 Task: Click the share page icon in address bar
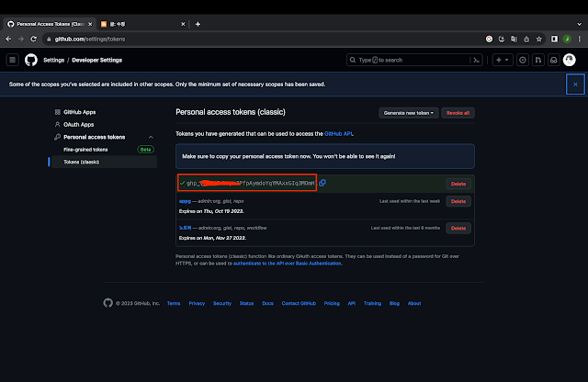(x=526, y=39)
